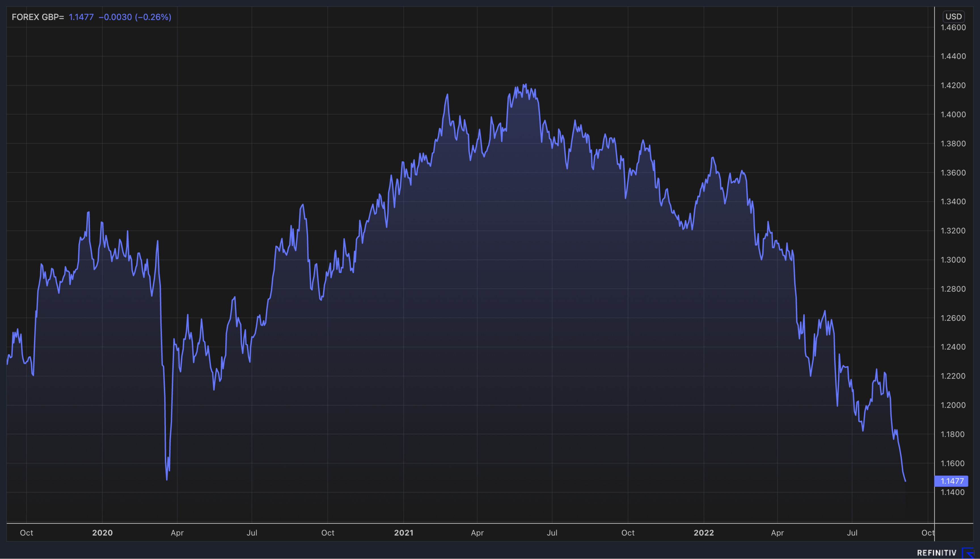Click the Apr label after 2020
980x559 pixels.
point(177,533)
